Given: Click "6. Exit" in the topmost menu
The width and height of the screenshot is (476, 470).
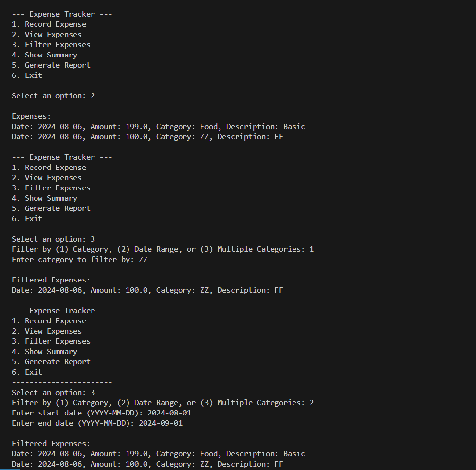Looking at the screenshot, I should (x=27, y=75).
